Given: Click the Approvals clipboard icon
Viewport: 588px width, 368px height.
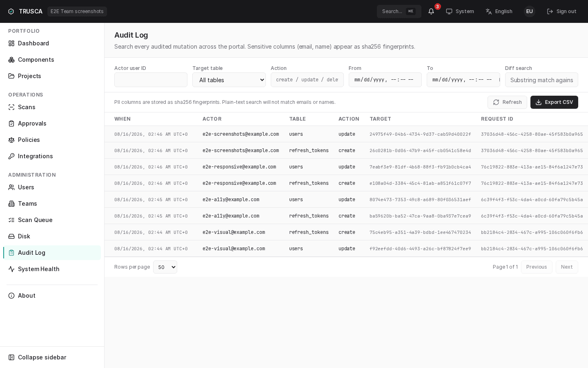Looking at the screenshot, I should (x=11, y=123).
